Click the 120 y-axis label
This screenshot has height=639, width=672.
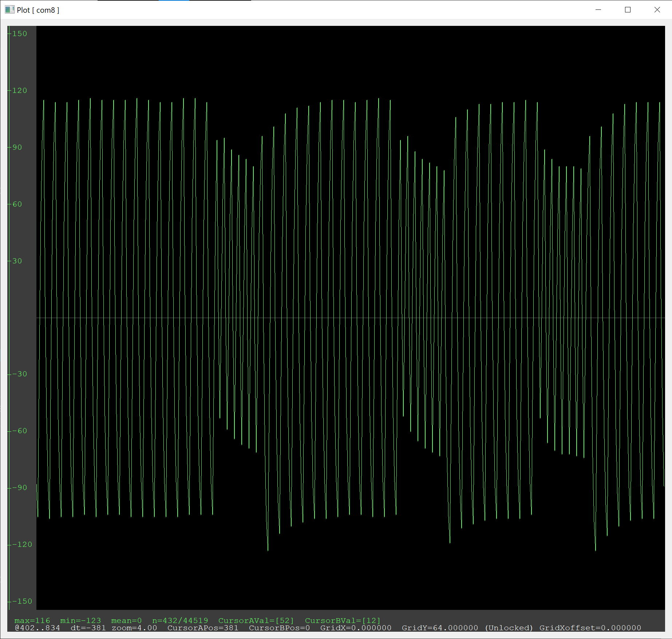20,91
